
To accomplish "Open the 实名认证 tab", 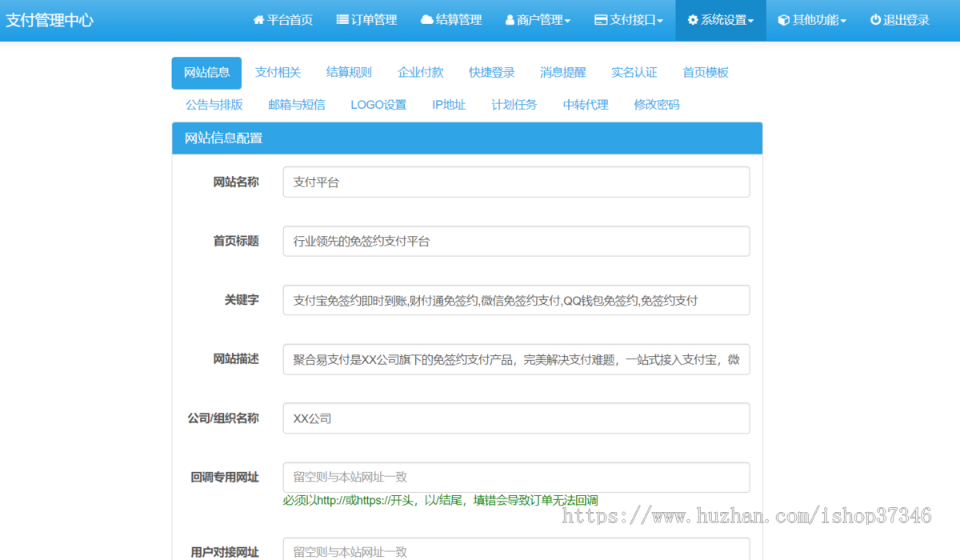I will [634, 73].
